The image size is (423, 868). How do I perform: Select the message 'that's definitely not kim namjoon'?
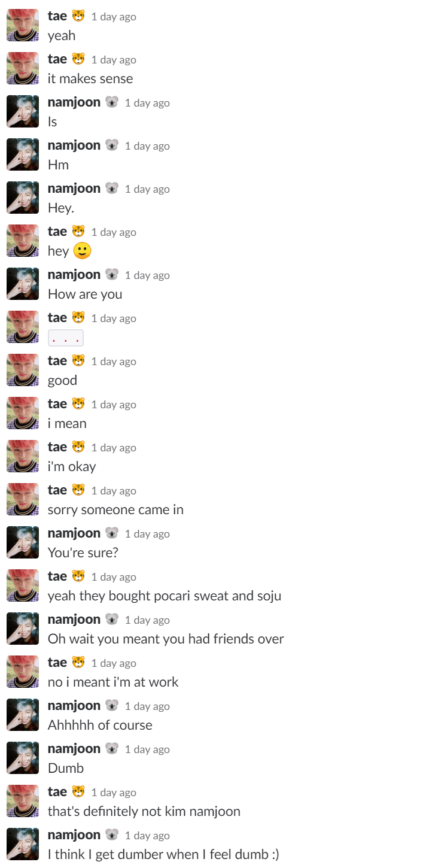[x=144, y=811]
